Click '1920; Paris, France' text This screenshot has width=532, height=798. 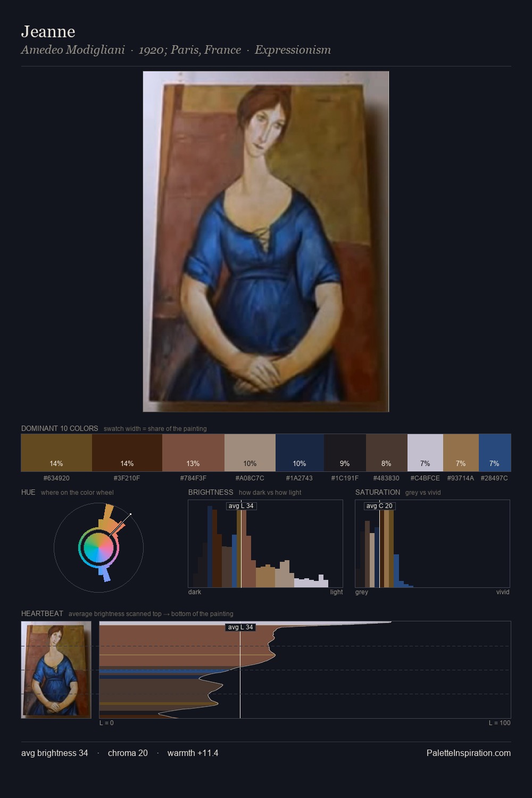click(190, 49)
